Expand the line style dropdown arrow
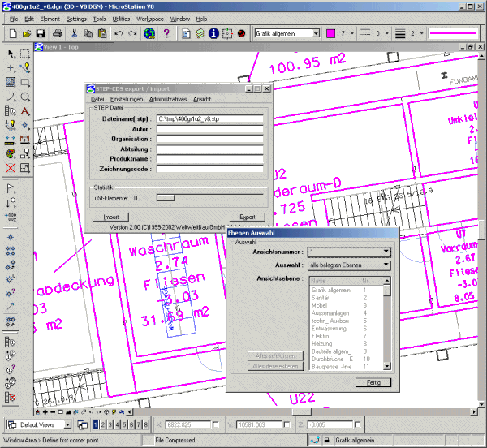 (x=387, y=33)
